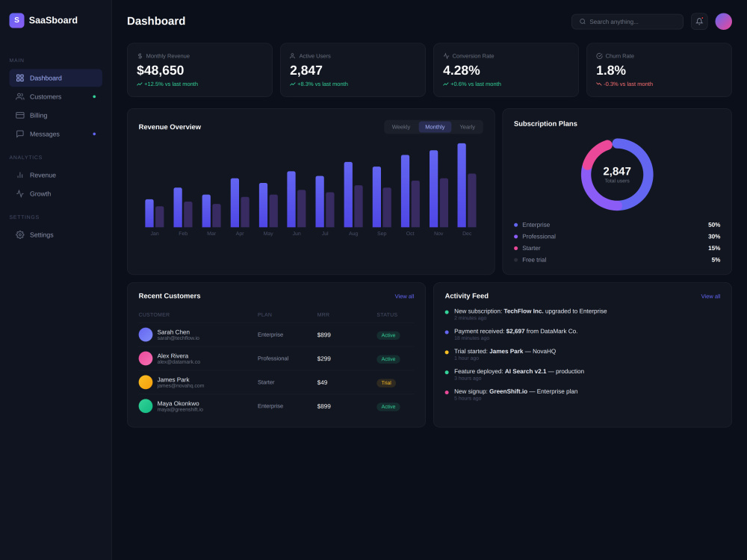Screen dimensions: 747x560
Task: Click James Park's orange avatar
Action: tap(146, 382)
